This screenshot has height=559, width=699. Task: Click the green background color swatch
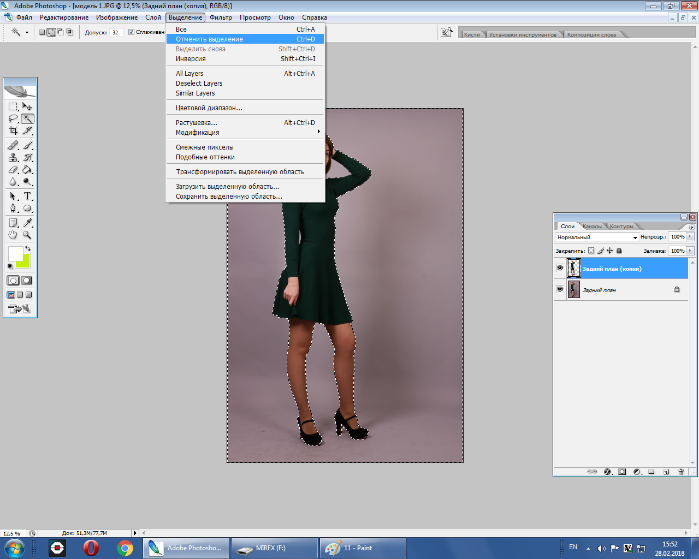pos(25,263)
